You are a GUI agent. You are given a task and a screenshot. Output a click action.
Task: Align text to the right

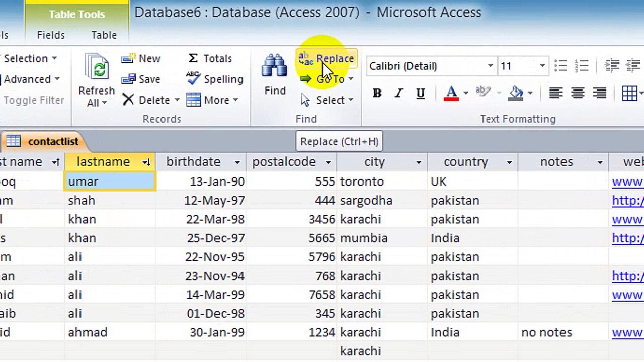tap(599, 93)
